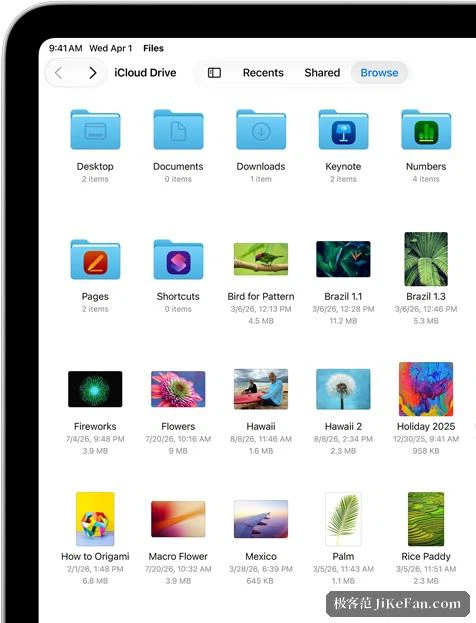Open the Numbers folder
Image resolution: width=476 pixels, height=623 pixels.
[x=426, y=130]
